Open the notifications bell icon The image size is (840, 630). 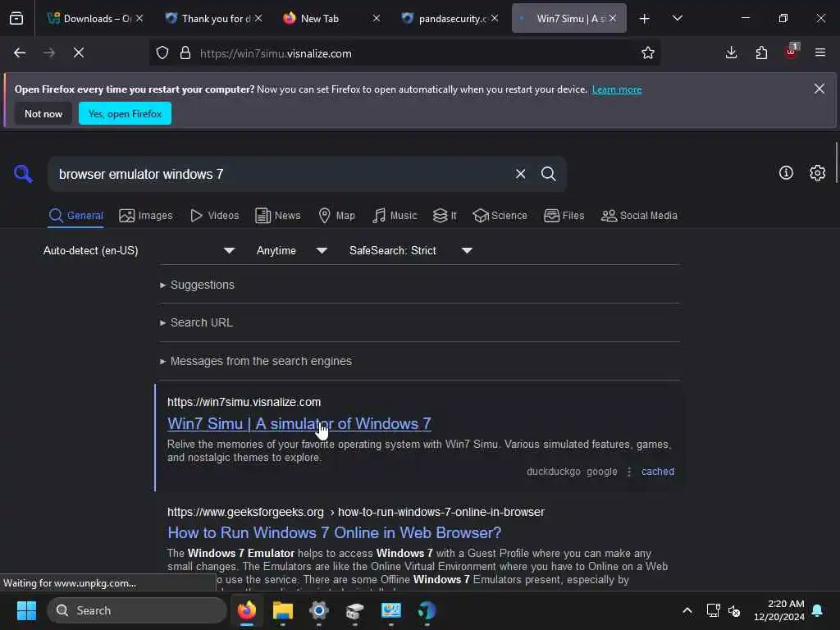817,610
